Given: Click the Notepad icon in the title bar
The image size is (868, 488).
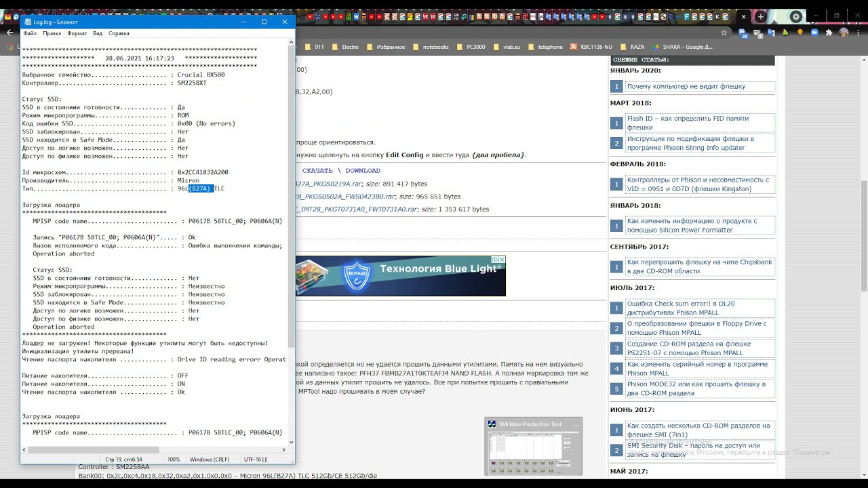Looking at the screenshot, I should pyautogui.click(x=27, y=22).
